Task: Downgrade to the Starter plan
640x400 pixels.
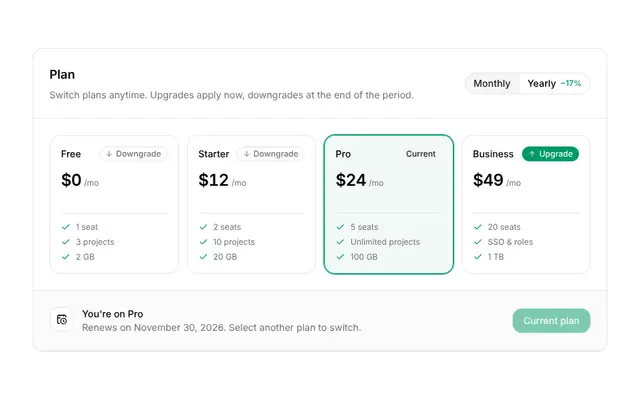Action: (271, 154)
